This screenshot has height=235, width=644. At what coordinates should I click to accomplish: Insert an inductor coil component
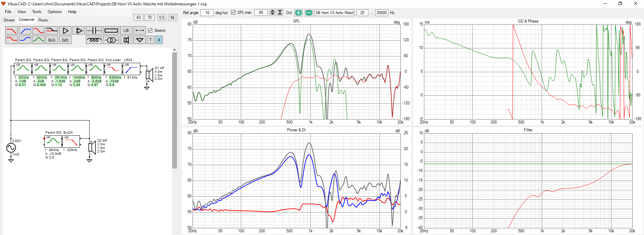(94, 40)
